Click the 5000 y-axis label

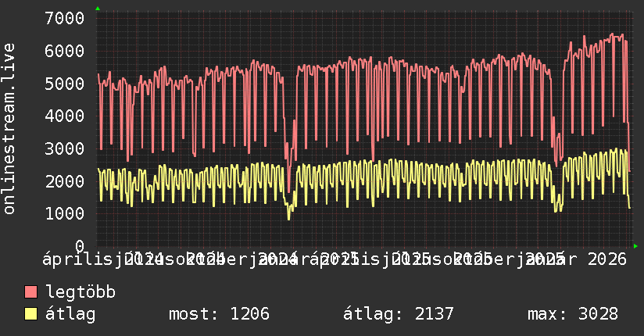point(65,84)
